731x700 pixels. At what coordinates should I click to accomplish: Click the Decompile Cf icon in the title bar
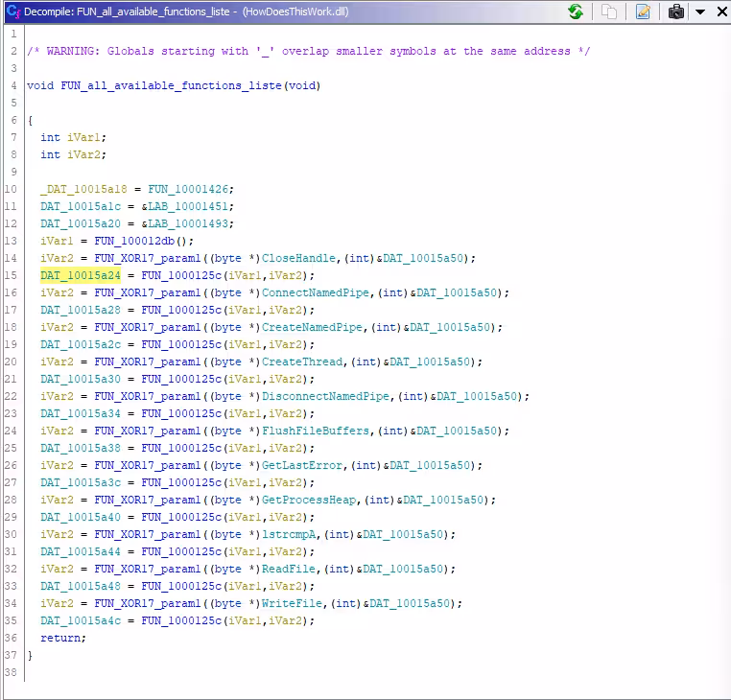pos(12,12)
